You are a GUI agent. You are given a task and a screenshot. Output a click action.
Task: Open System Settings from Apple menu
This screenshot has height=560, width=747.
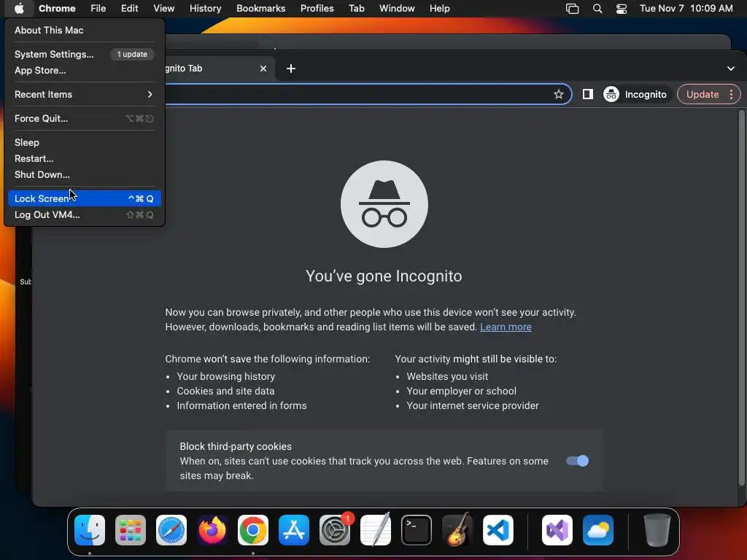(x=85, y=54)
